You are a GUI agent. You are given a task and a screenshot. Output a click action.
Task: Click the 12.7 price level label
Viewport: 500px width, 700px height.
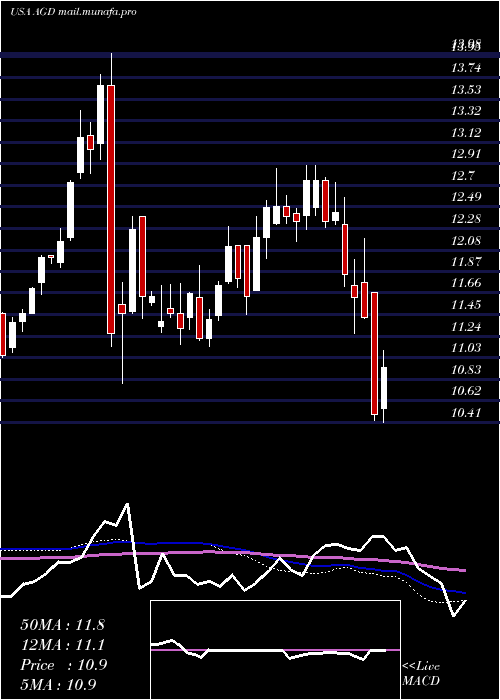(463, 176)
